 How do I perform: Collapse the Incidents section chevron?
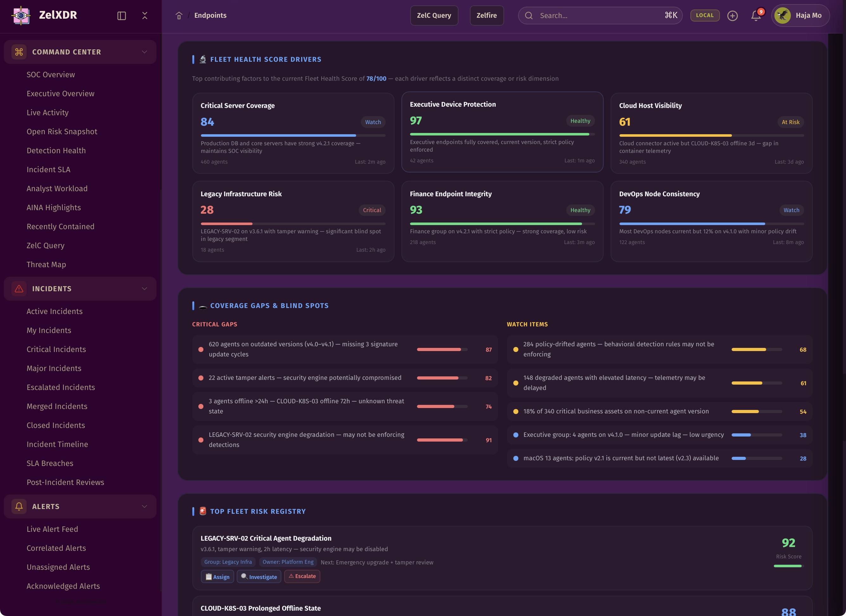pyautogui.click(x=144, y=289)
